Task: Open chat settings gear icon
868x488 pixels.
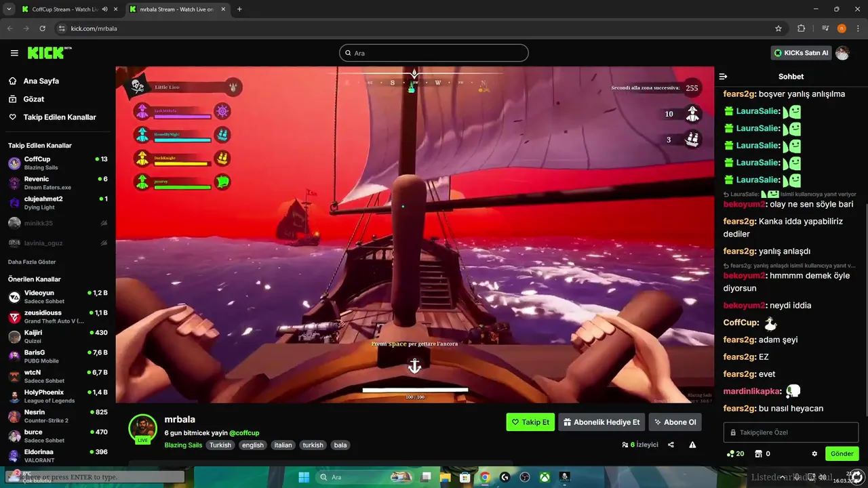Action: point(814,453)
